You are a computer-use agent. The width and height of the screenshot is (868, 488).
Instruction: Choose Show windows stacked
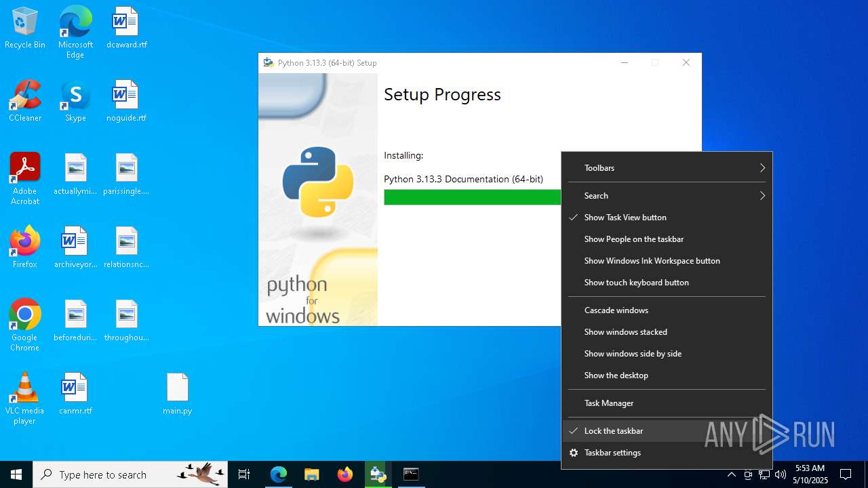[x=667, y=332]
